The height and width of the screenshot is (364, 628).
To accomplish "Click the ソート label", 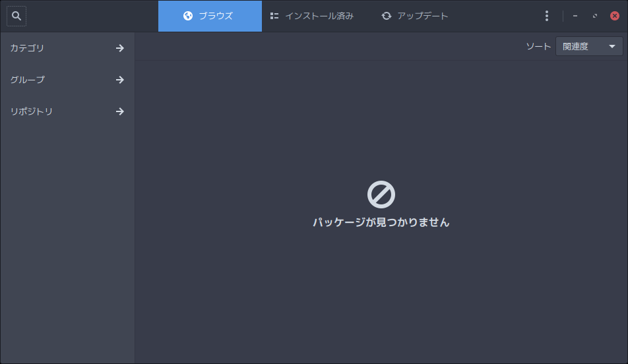I will (538, 46).
